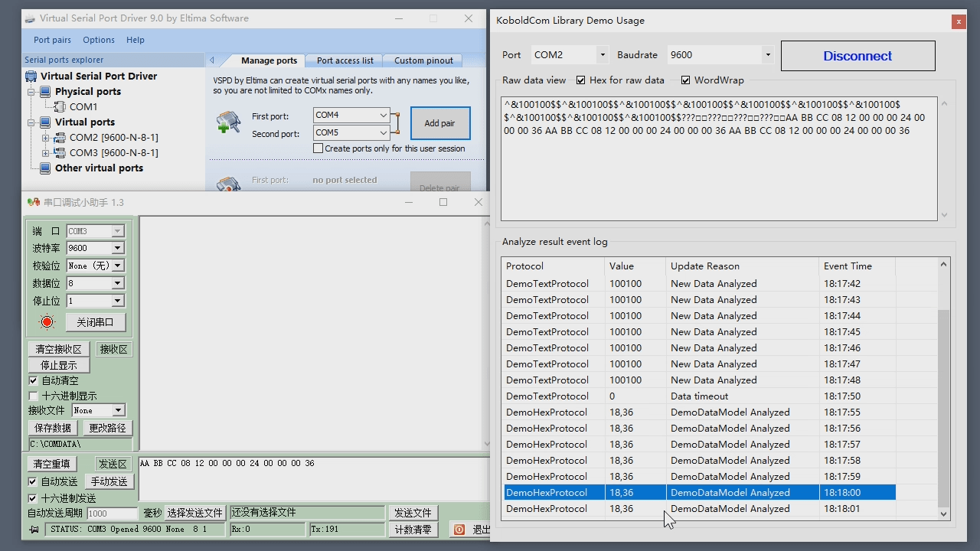This screenshot has height=551, width=980.
Task: Click the 自动发送周期 1000 input field
Action: point(113,514)
